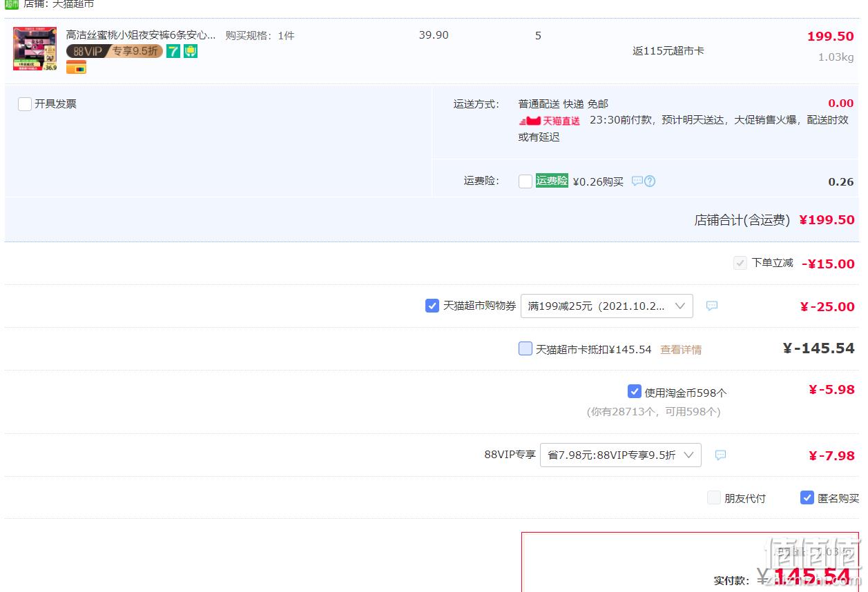Click the -¥15.00 discount amount
This screenshot has width=868, height=592.
click(x=828, y=264)
